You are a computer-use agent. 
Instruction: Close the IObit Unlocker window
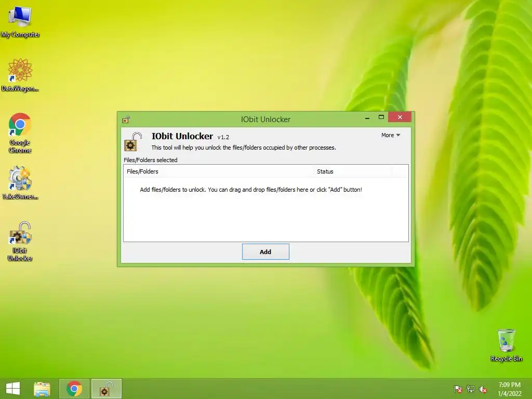click(400, 117)
